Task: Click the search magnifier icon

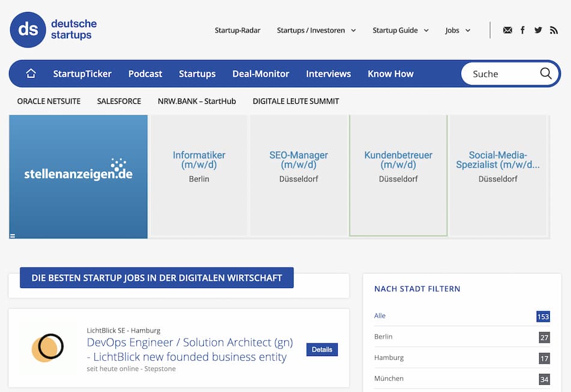Action: [545, 73]
